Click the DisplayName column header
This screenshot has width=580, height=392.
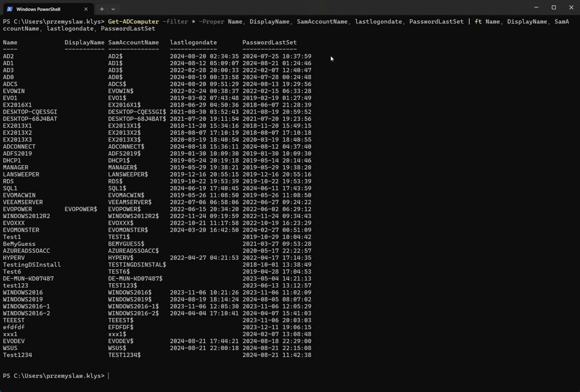pos(84,42)
